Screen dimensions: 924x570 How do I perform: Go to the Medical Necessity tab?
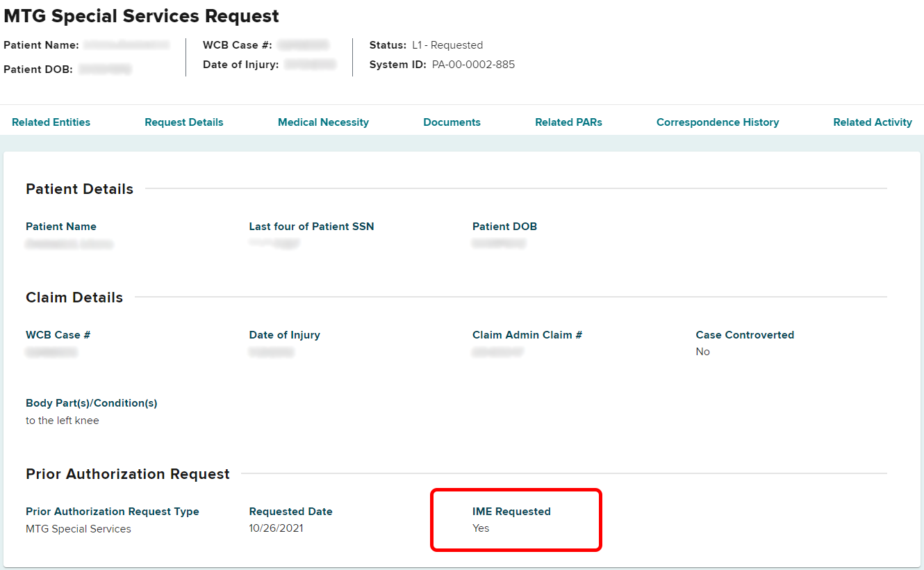click(323, 122)
